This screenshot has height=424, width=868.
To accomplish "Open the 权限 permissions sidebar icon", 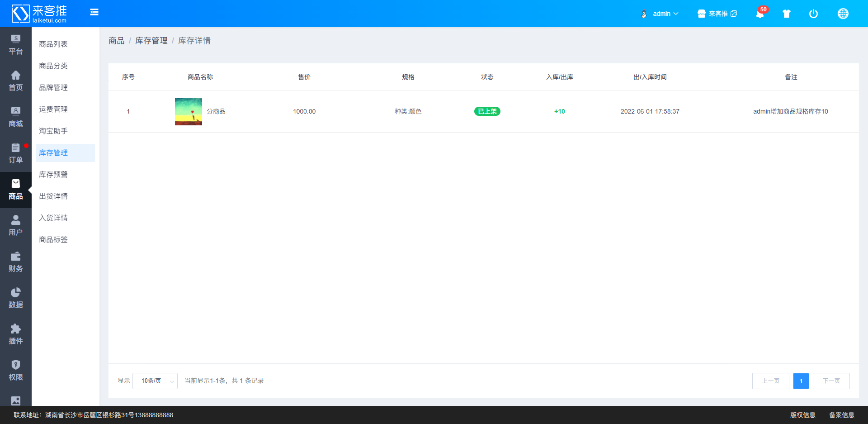I will pos(16,371).
